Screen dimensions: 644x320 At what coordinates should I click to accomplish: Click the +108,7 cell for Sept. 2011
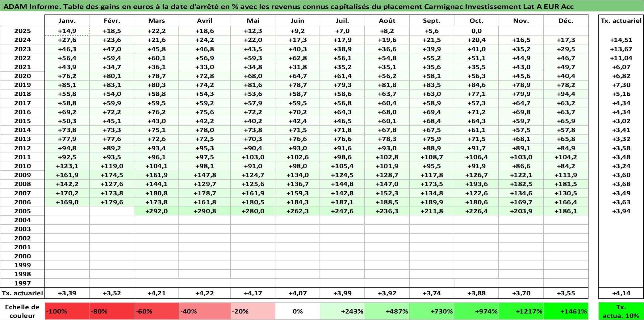coord(432,157)
